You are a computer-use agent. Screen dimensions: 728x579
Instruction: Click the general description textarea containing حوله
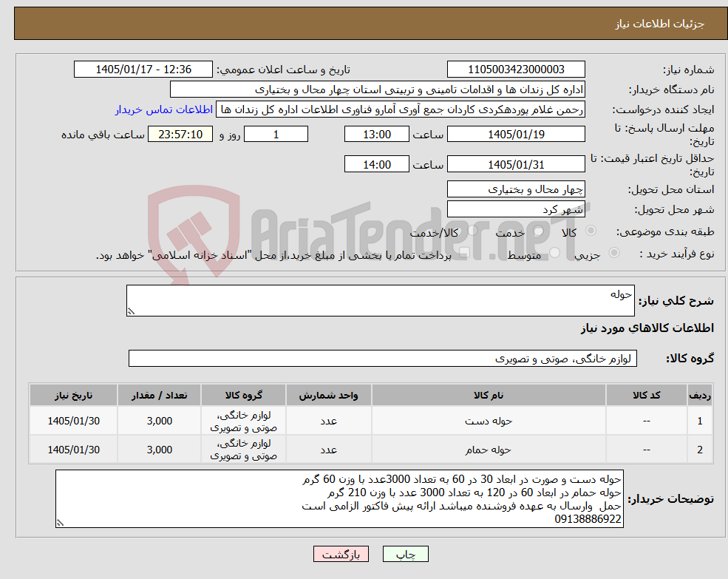click(x=380, y=301)
